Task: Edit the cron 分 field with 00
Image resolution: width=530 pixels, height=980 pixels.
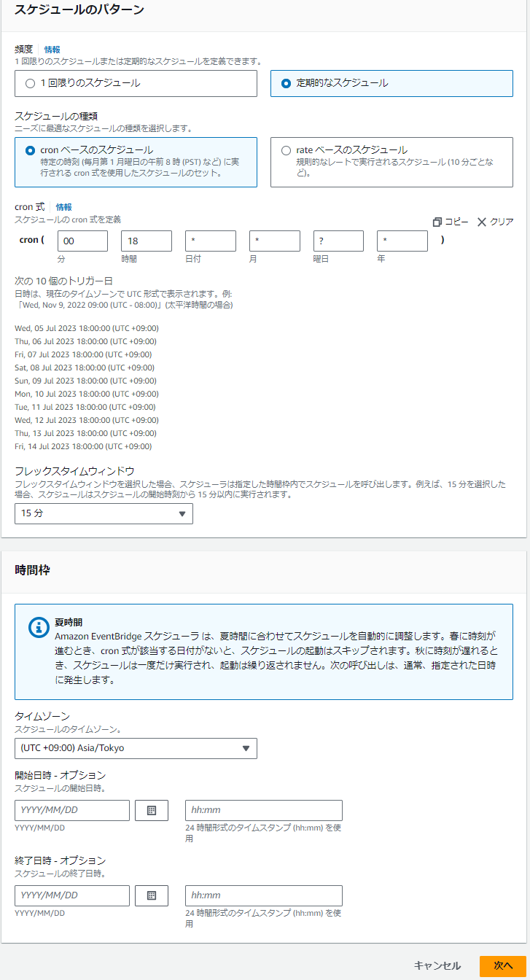Action: coord(82,241)
